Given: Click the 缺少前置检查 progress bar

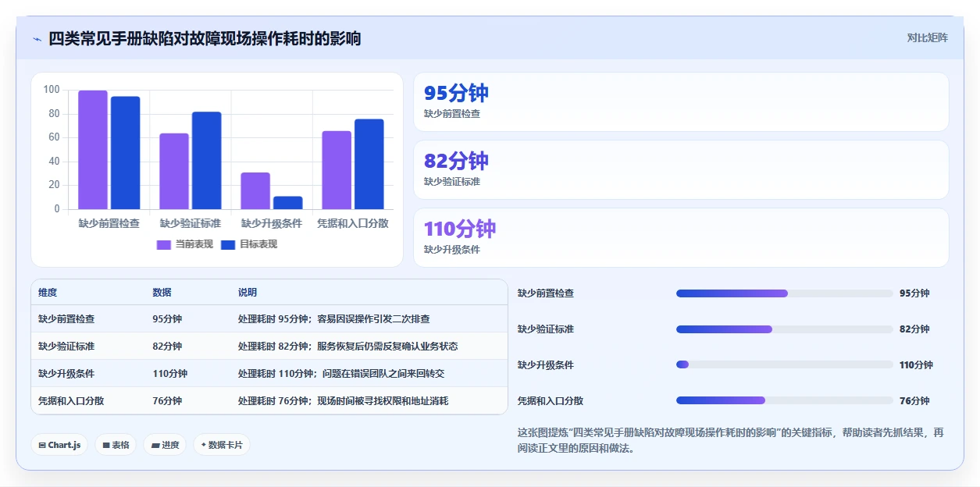Looking at the screenshot, I should click(x=784, y=293).
